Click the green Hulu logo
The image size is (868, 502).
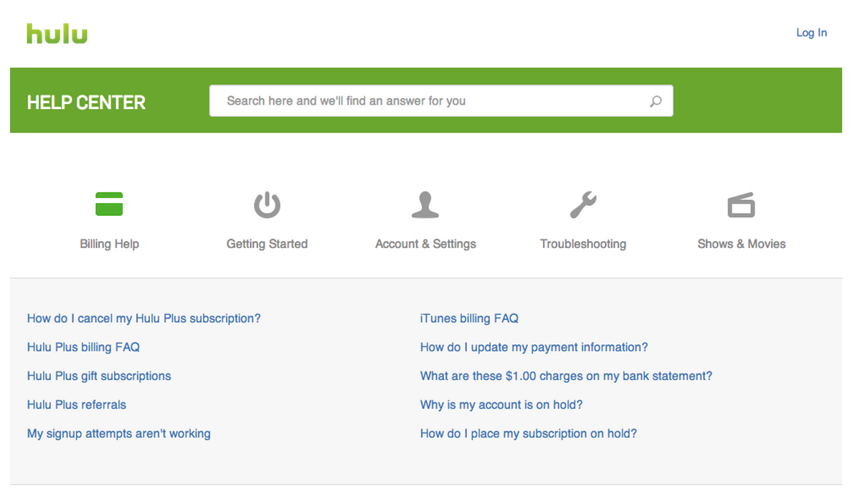tap(57, 33)
